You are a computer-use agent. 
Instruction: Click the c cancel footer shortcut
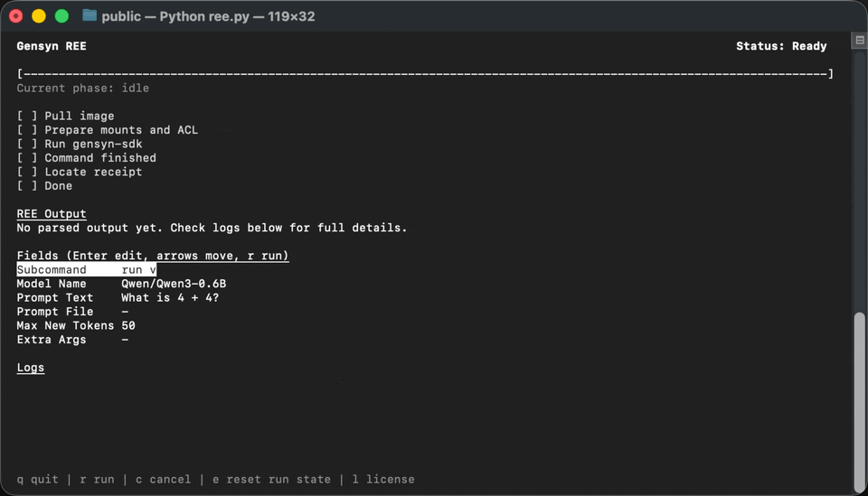coord(163,479)
